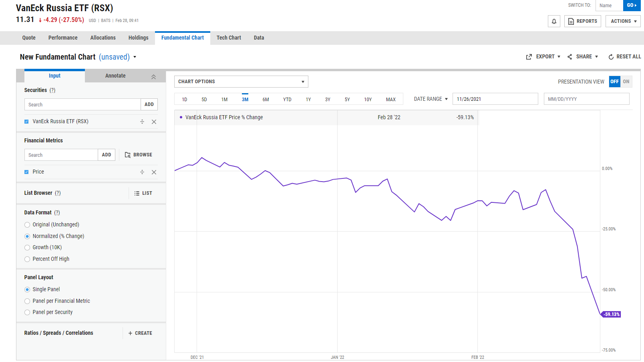Open the Chart Options dropdown
The height and width of the screenshot is (362, 644).
241,82
